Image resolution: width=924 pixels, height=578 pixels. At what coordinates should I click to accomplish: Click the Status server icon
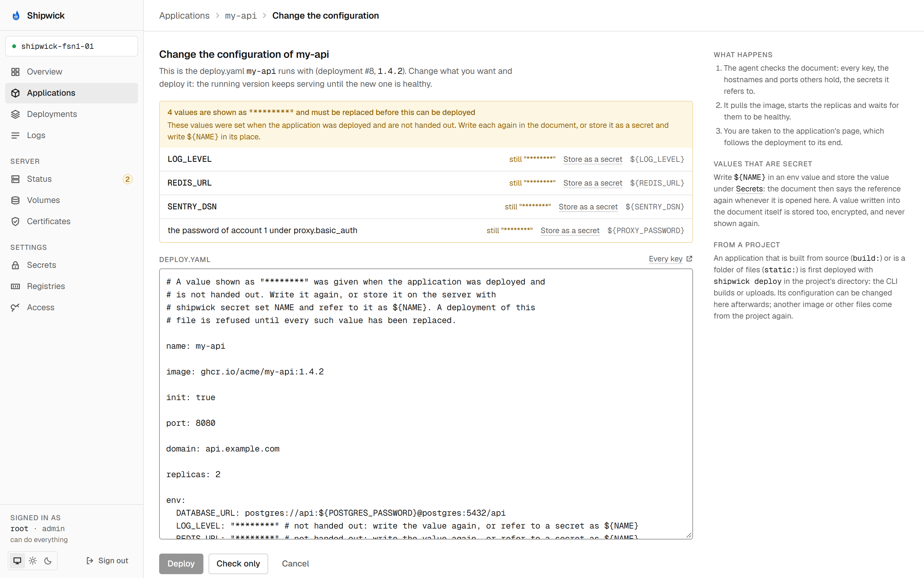point(15,179)
